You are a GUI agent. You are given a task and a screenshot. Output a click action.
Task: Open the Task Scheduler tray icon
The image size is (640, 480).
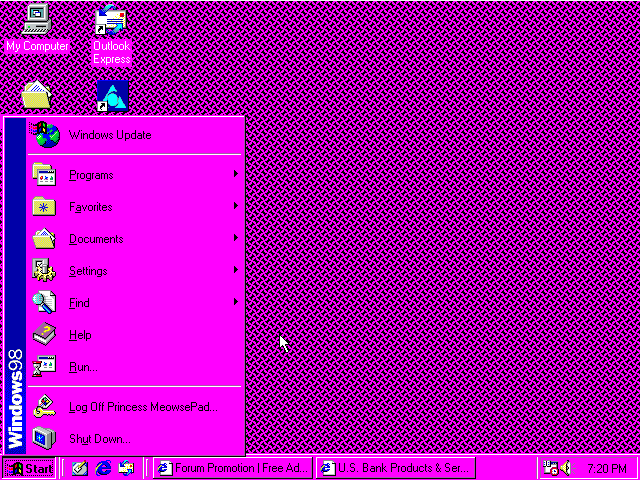(551, 468)
